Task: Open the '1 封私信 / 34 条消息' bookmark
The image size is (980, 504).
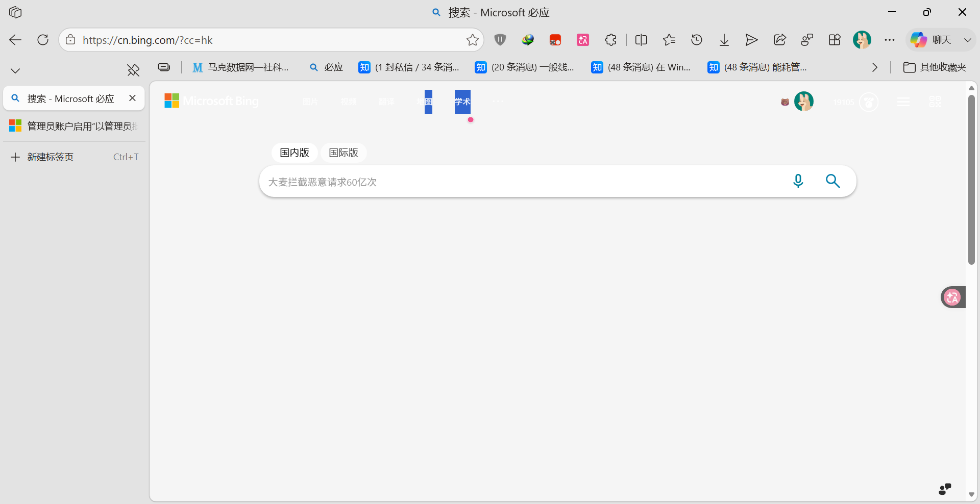Action: [x=409, y=67]
